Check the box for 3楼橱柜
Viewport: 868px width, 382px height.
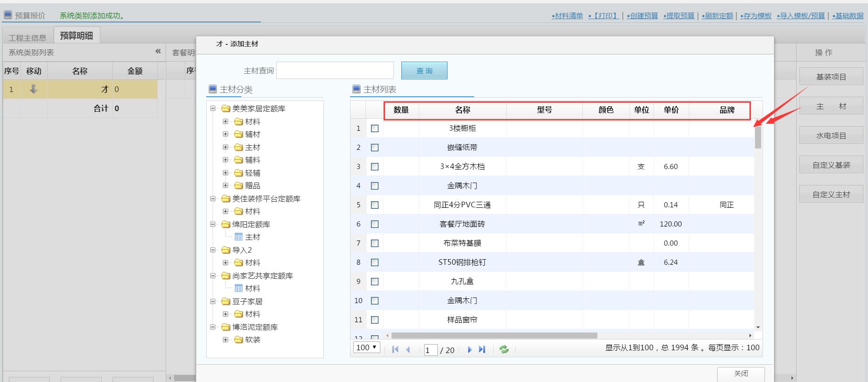[375, 128]
